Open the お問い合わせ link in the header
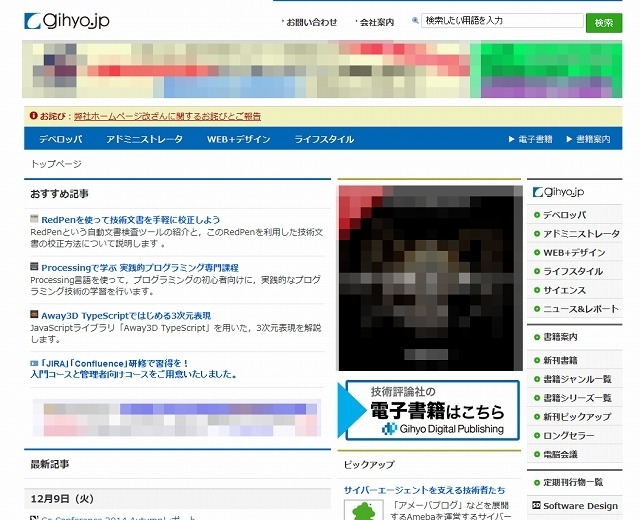640x520 pixels. click(x=311, y=21)
